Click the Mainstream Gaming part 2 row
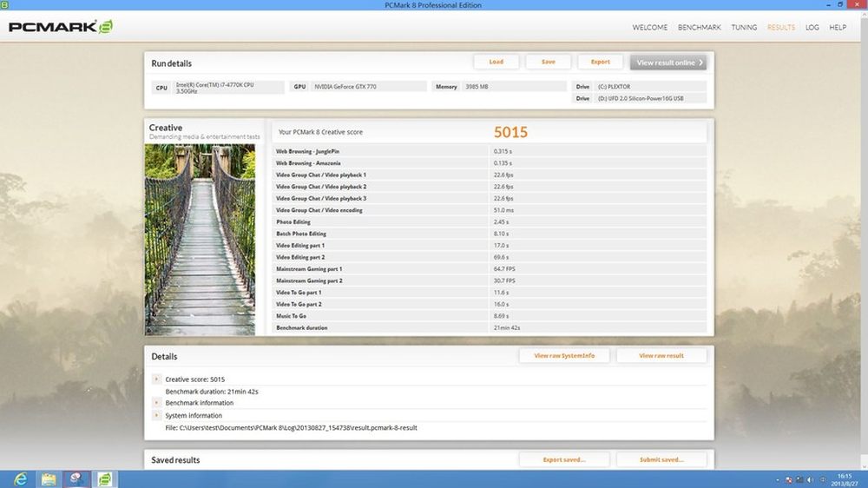The width and height of the screenshot is (868, 488). tap(490, 280)
